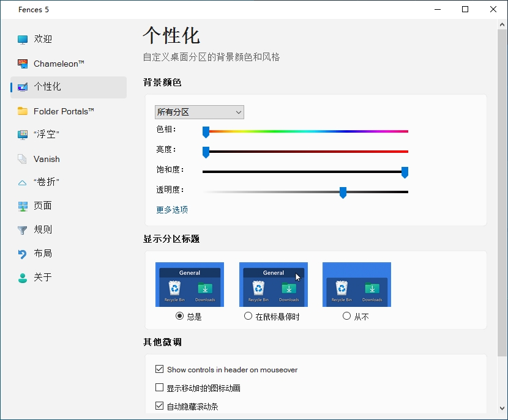Click the 色相 hue slider handle
508x420 pixels.
tap(206, 132)
